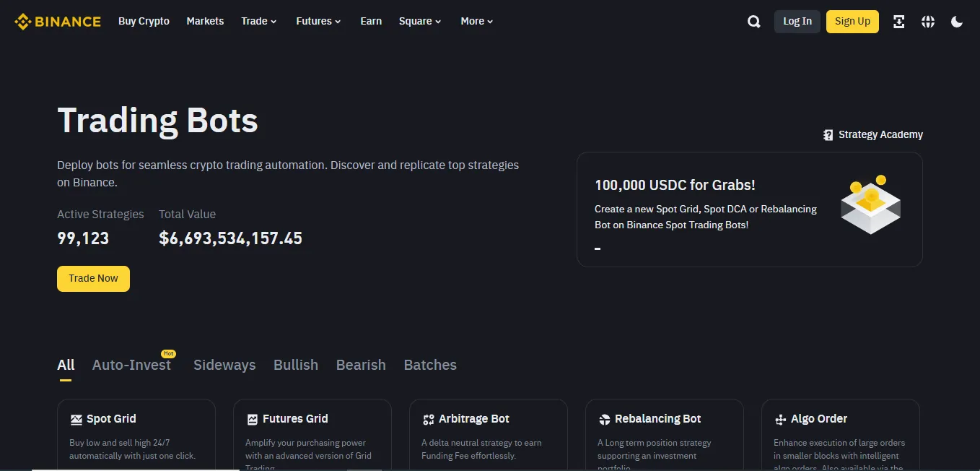Open the Futures Grid card title

(x=295, y=419)
